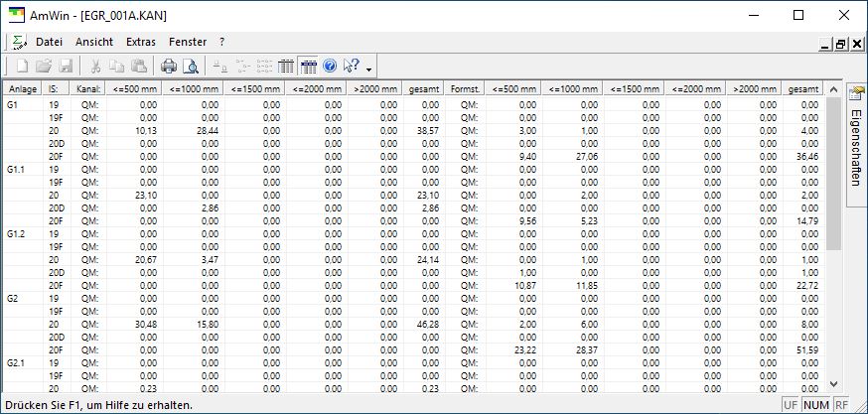Image resolution: width=868 pixels, height=414 pixels.
Task: Open help via the blue question mark icon
Action: pos(330,67)
